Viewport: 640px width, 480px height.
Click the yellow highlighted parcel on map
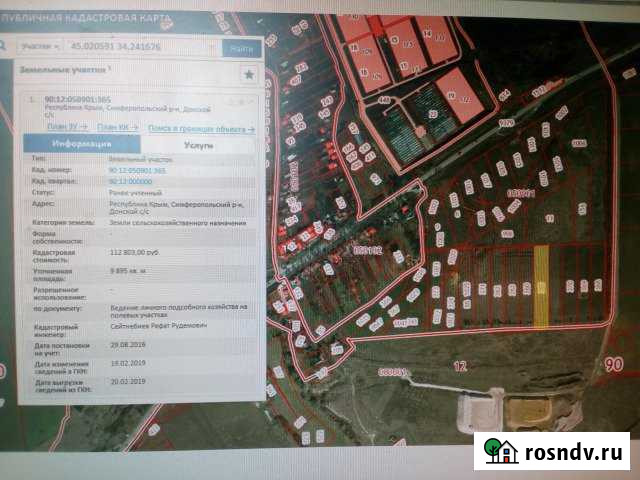pos(540,286)
